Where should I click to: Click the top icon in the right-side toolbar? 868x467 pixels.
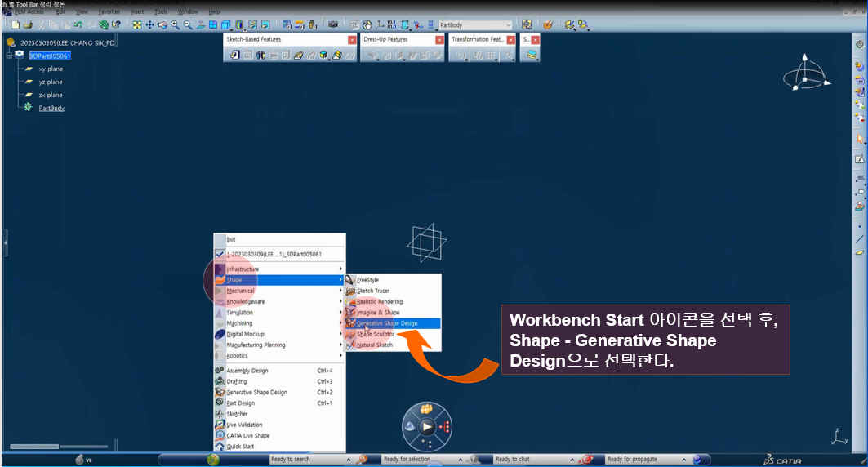pos(860,44)
